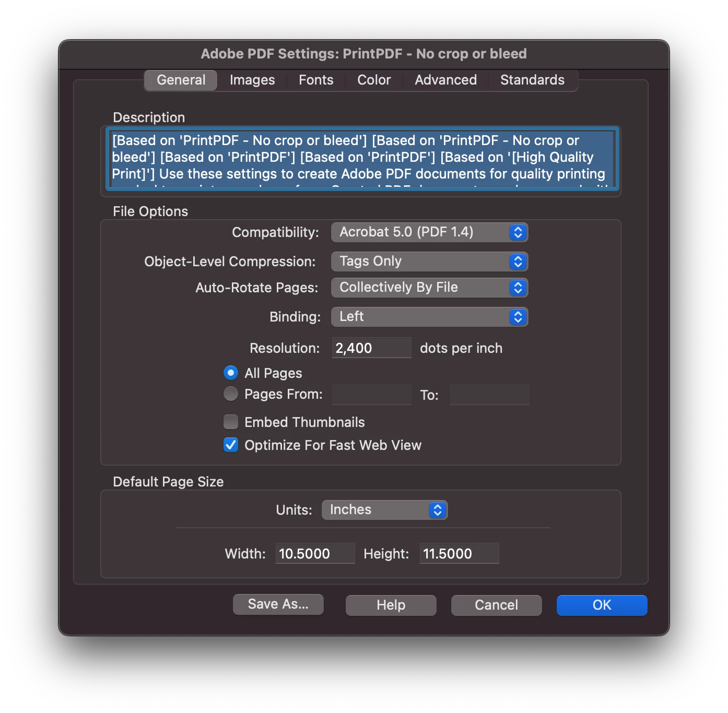Select the All Pages radio button
The height and width of the screenshot is (713, 728).
pos(230,373)
